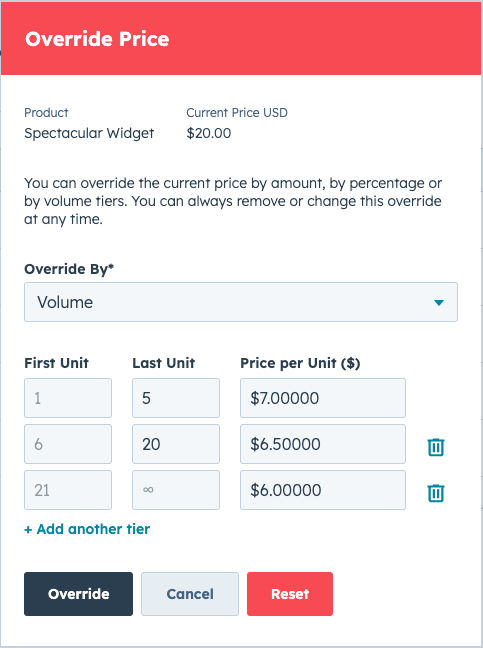483x648 pixels.
Task: Click the $20.00 current price value
Action: [x=209, y=133]
